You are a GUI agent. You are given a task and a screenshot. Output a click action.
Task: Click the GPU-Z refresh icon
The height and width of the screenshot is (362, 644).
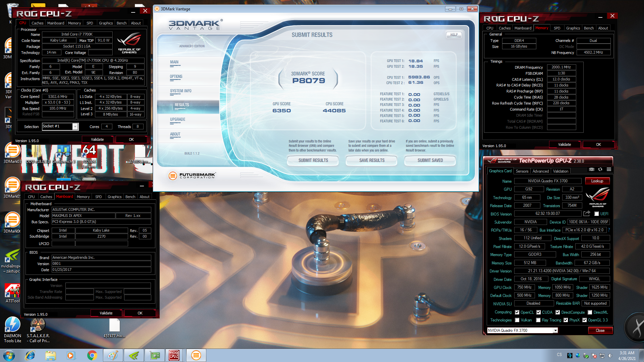click(x=600, y=170)
